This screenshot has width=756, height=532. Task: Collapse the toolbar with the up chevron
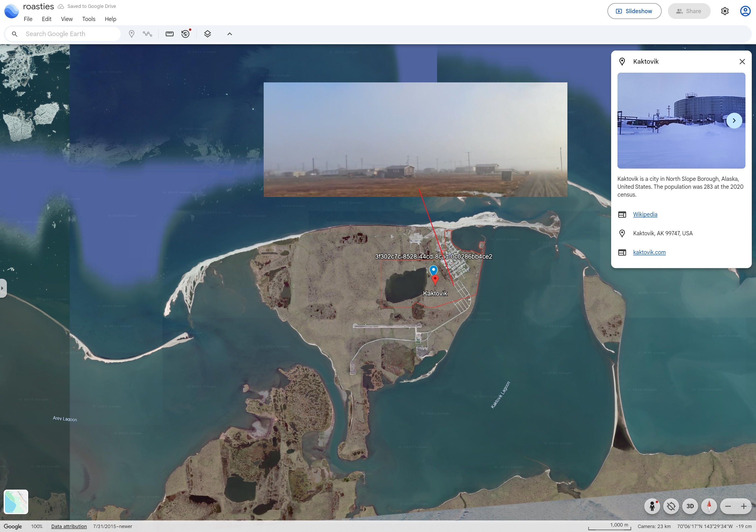tap(230, 34)
